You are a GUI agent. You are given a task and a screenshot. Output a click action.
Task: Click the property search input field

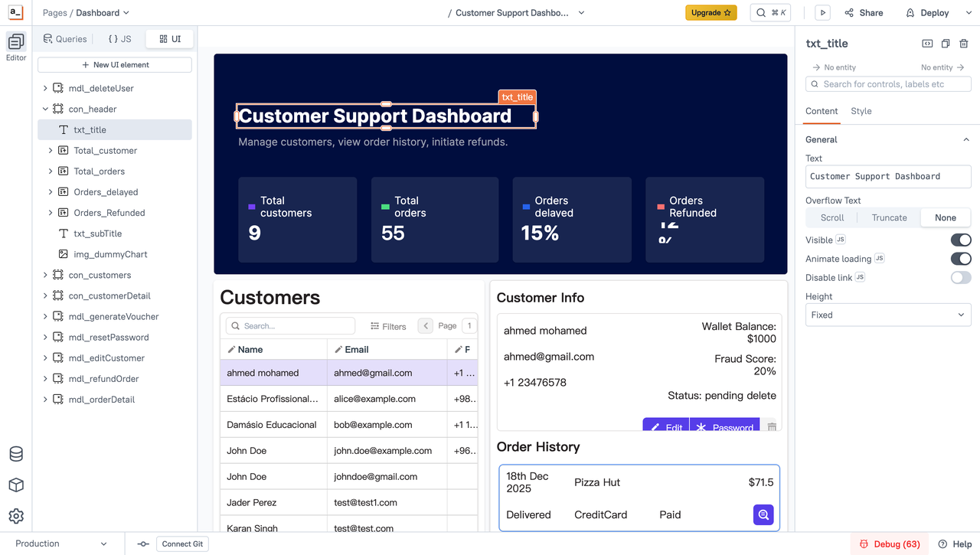pos(888,84)
